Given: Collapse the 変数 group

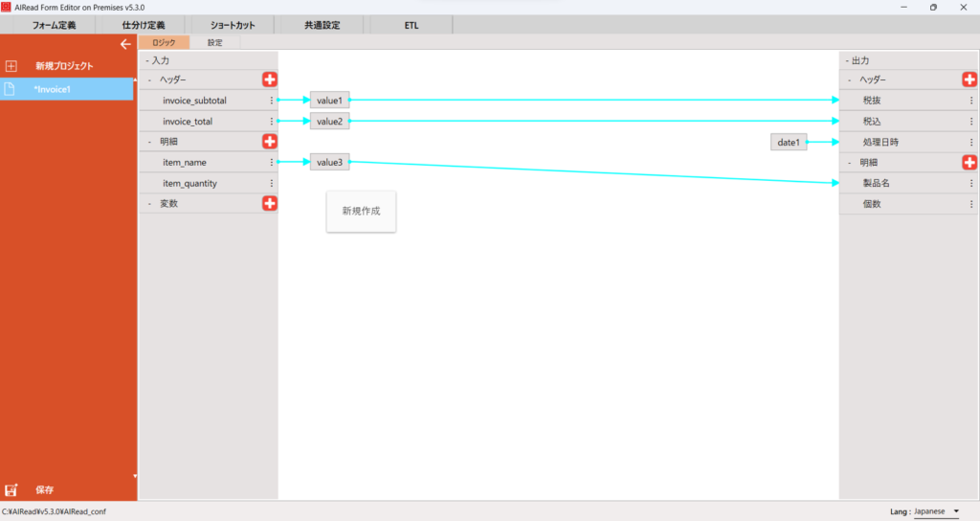Looking at the screenshot, I should [149, 204].
